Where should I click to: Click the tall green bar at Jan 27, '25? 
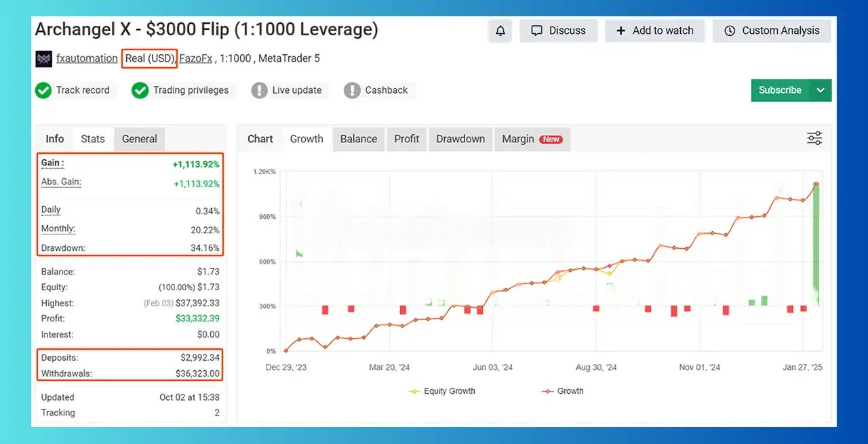(816, 244)
